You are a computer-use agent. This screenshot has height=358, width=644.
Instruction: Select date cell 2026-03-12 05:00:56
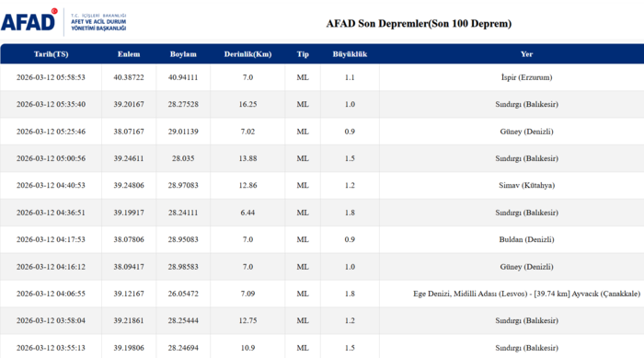(51, 158)
